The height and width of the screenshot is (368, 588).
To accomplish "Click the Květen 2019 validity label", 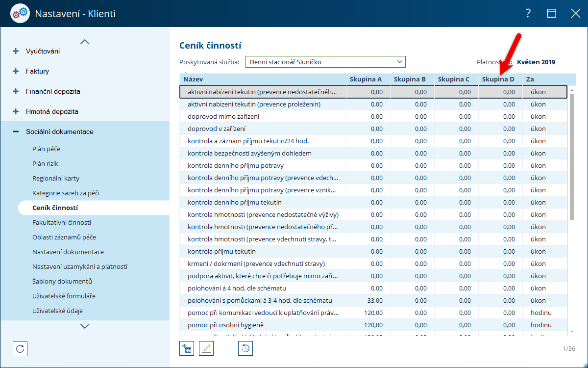I will (x=536, y=62).
